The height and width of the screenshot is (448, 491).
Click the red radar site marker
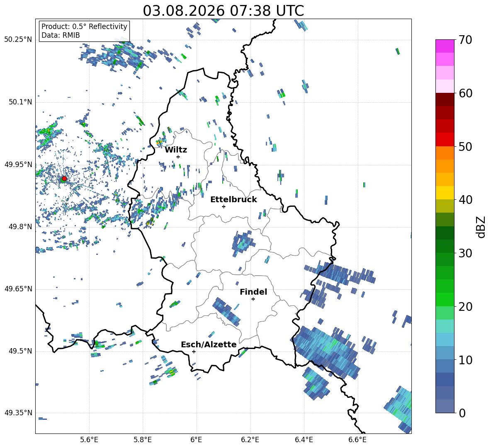[64, 178]
